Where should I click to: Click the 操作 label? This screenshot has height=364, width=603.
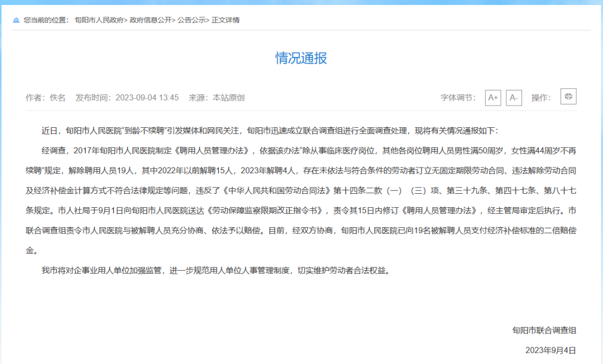click(540, 98)
